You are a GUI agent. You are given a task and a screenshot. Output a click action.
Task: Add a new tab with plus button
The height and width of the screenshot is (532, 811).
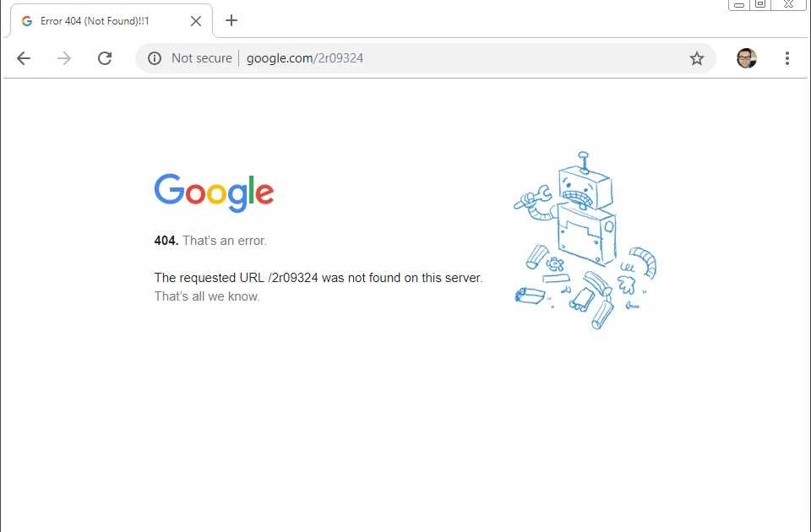(231, 20)
